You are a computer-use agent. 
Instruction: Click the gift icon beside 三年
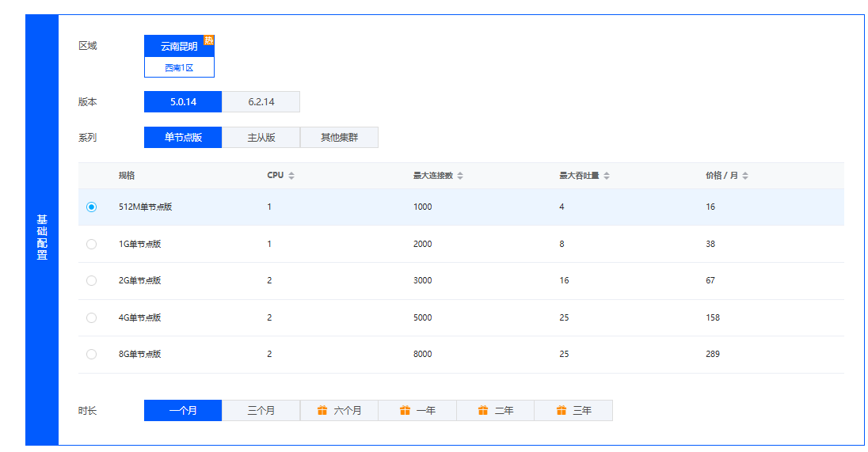coord(562,410)
